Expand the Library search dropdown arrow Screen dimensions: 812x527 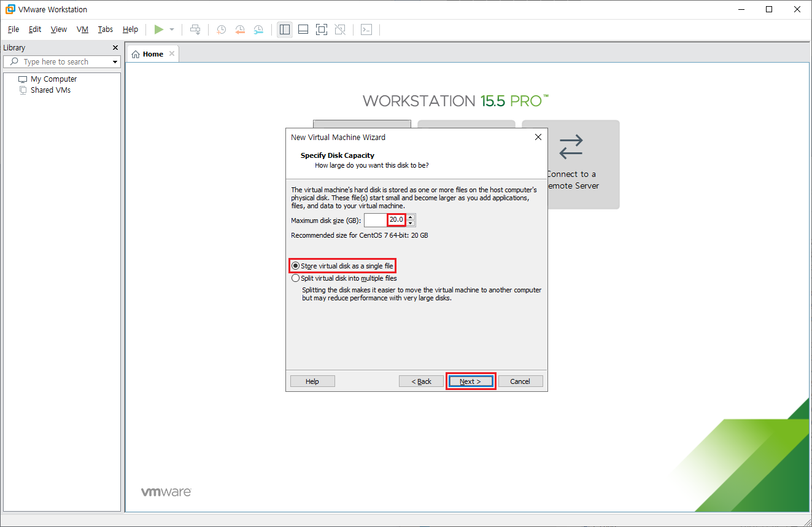tap(115, 62)
